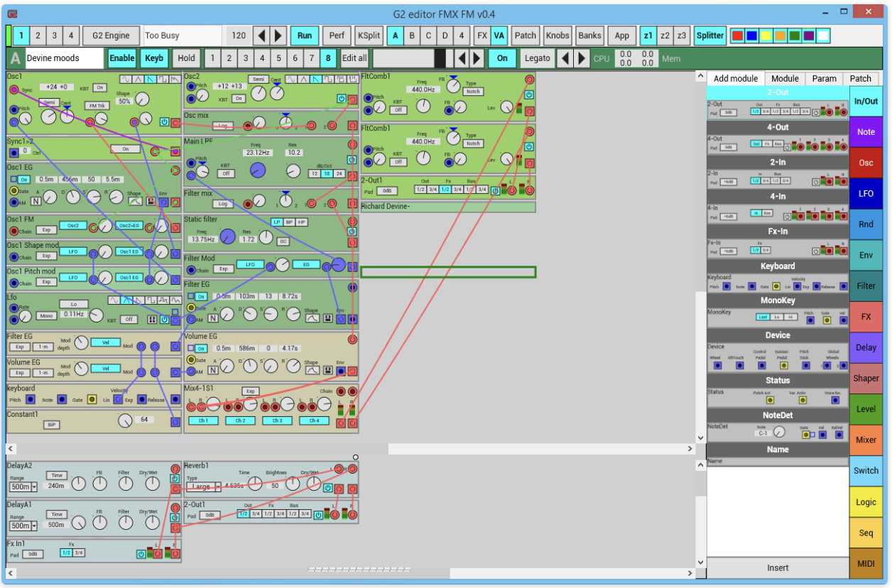This screenshot has width=892, height=588.
Task: Switch to the Param tab
Action: [824, 79]
